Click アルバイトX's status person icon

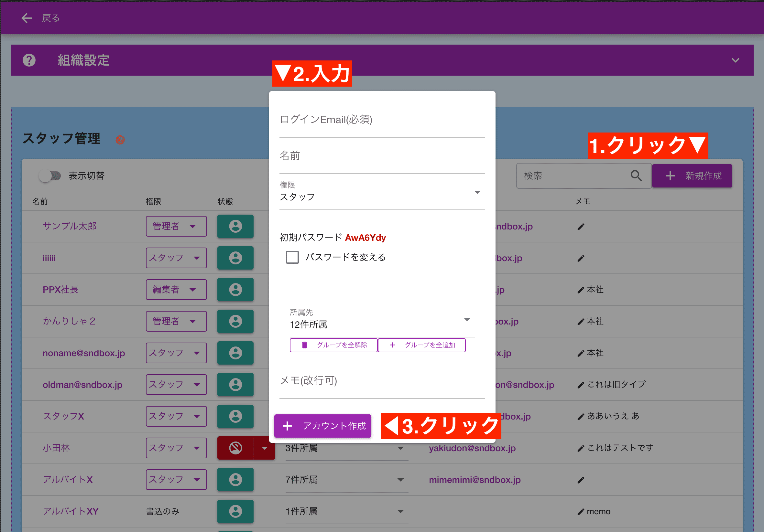point(235,479)
